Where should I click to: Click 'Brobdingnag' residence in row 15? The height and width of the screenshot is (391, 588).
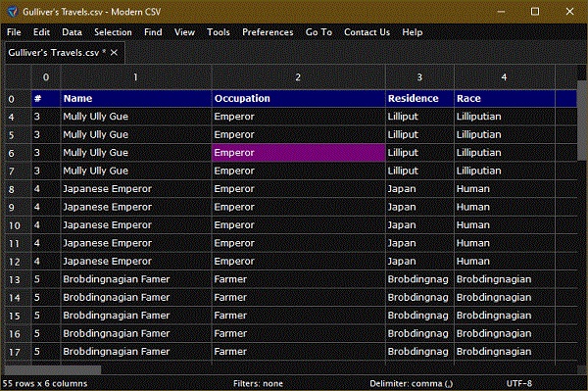coord(419,316)
